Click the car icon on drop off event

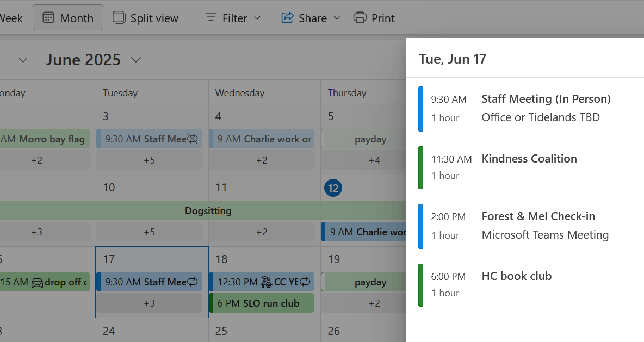37,282
